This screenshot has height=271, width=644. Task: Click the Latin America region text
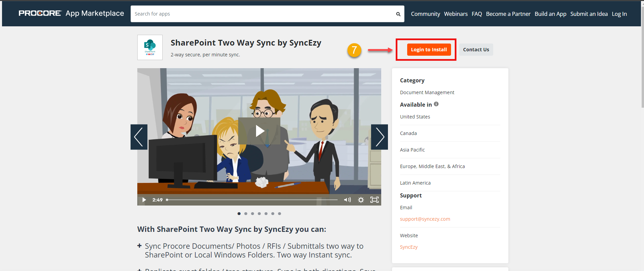[415, 183]
